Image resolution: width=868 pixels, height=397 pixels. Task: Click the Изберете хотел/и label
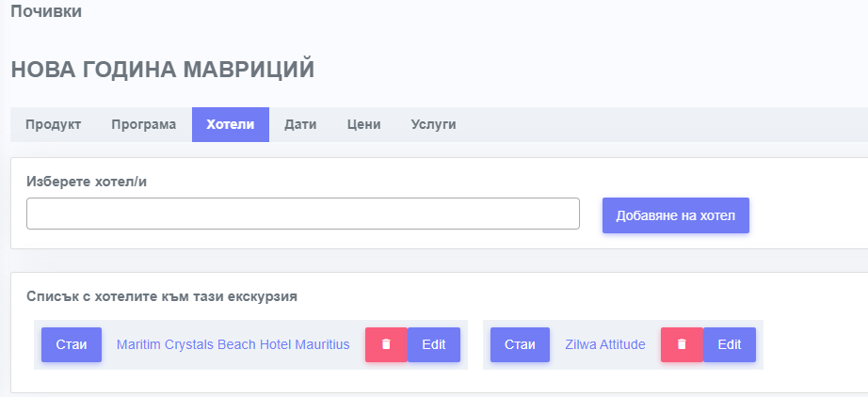(x=87, y=181)
